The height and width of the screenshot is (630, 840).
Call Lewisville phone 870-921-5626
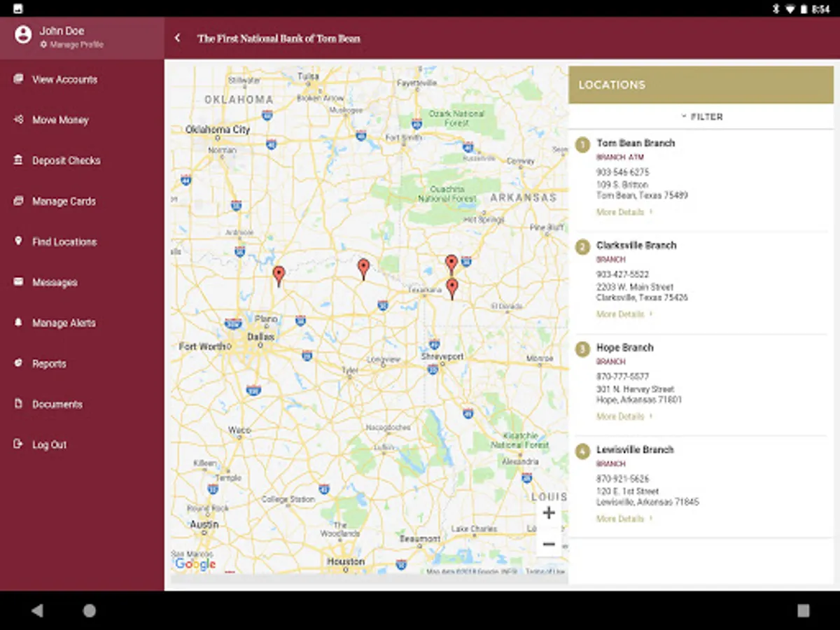pyautogui.click(x=622, y=479)
